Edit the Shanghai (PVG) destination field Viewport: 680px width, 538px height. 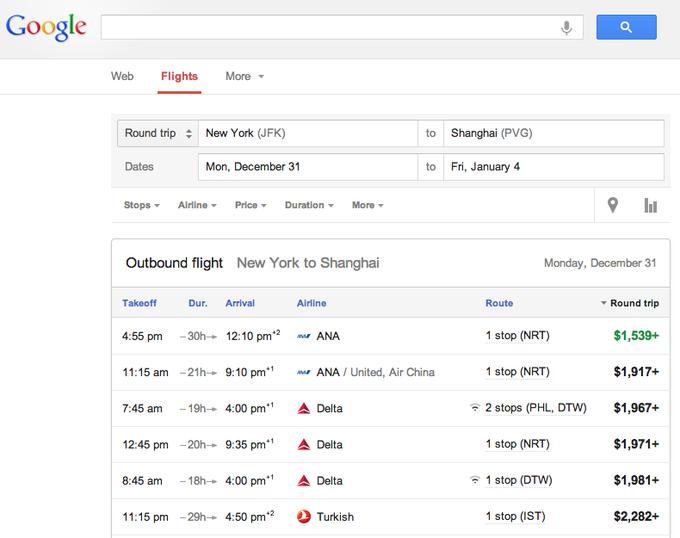click(x=553, y=133)
